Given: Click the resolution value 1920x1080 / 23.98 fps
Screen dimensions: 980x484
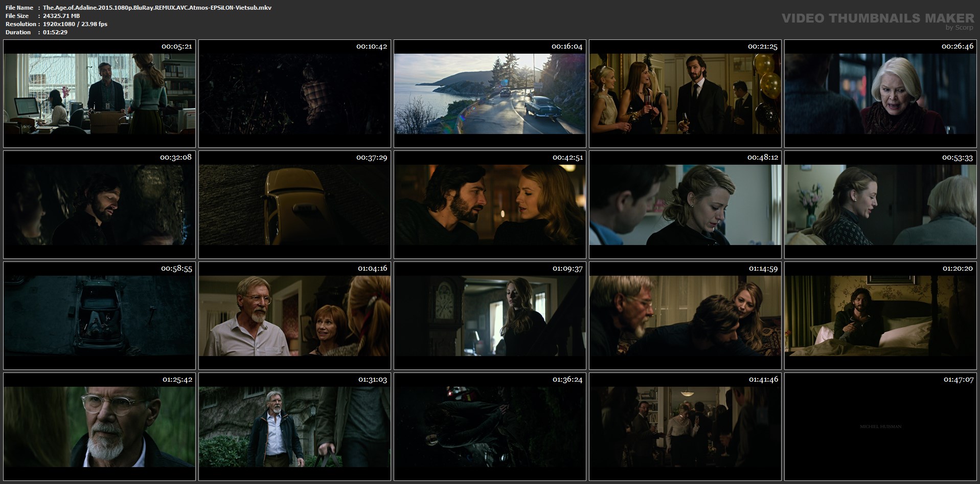Looking at the screenshot, I should (75, 24).
